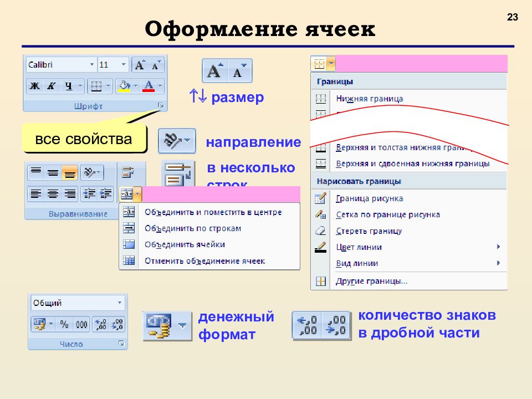Image resolution: width=532 pixels, height=399 pixels.
Task: Select the increase font size icon
Action: (140, 65)
